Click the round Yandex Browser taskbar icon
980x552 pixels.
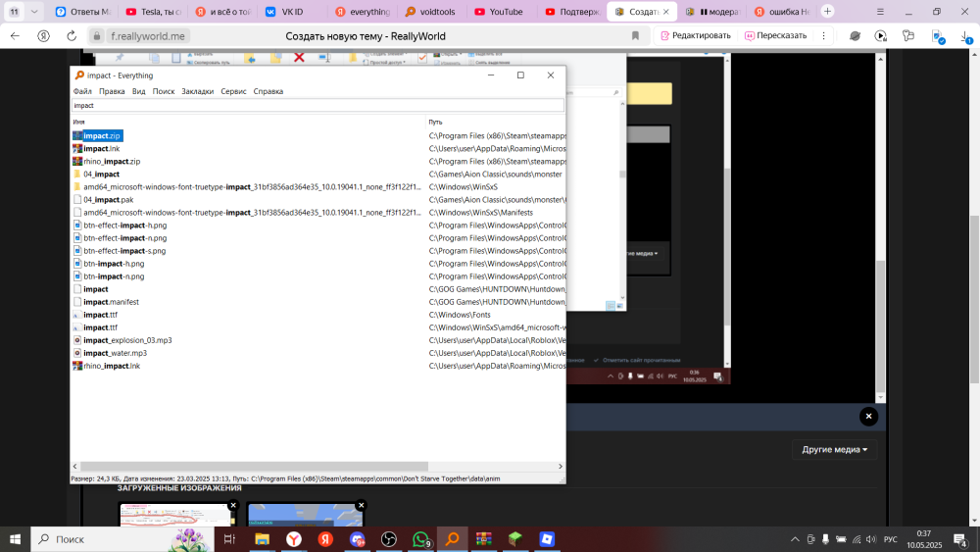coord(294,539)
